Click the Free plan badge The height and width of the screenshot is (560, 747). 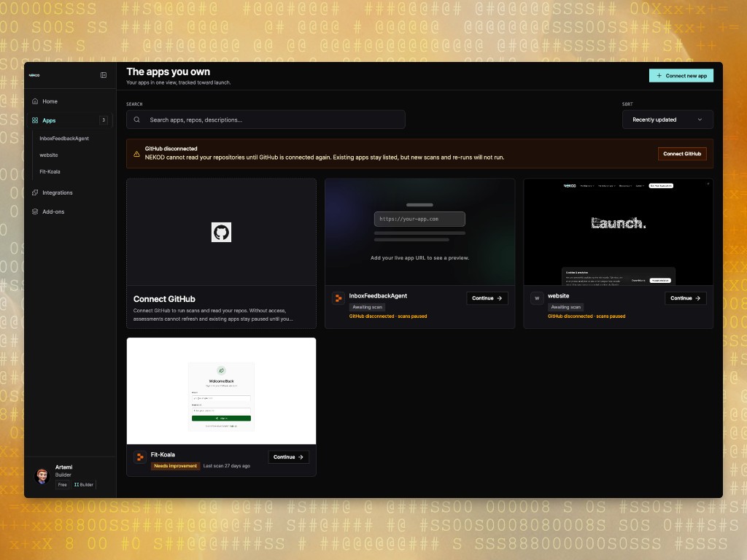(x=63, y=485)
